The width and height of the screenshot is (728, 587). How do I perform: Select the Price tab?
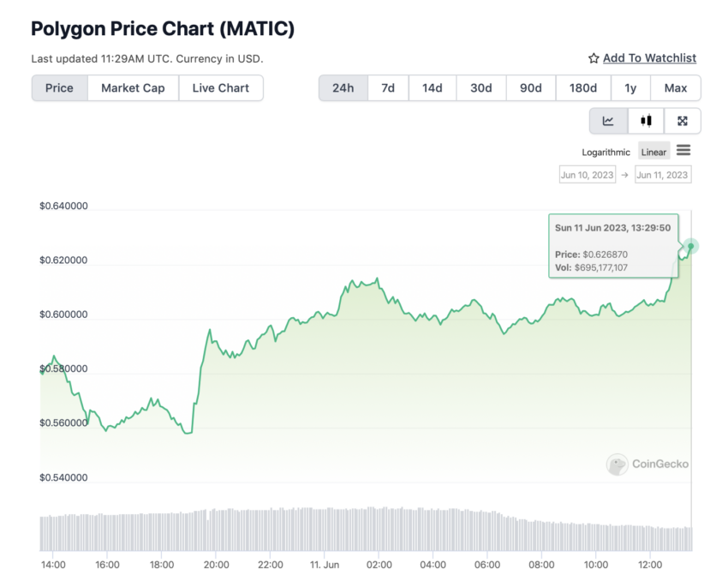point(59,88)
